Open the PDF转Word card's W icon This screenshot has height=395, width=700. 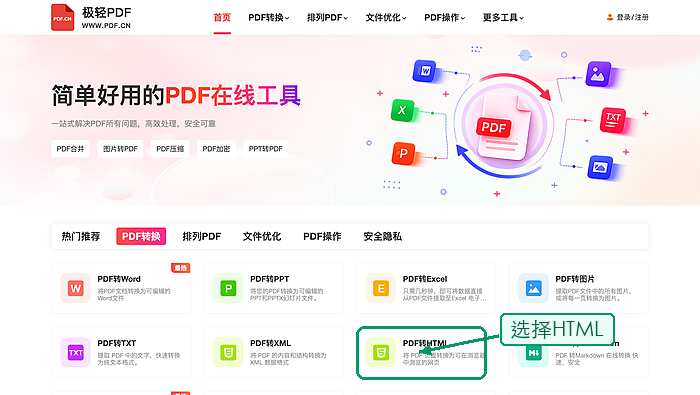75,288
